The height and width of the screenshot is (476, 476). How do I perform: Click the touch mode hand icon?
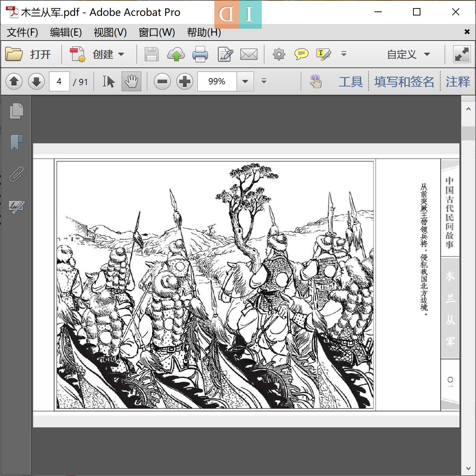point(315,81)
